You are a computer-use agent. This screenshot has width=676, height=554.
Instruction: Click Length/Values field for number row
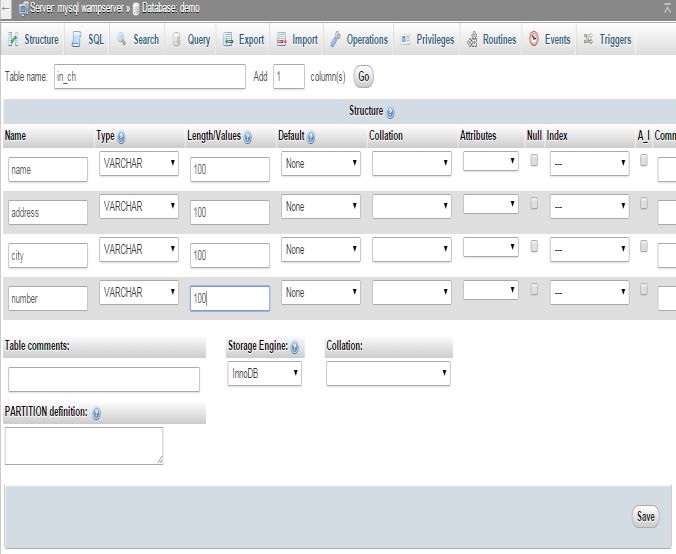(x=230, y=298)
